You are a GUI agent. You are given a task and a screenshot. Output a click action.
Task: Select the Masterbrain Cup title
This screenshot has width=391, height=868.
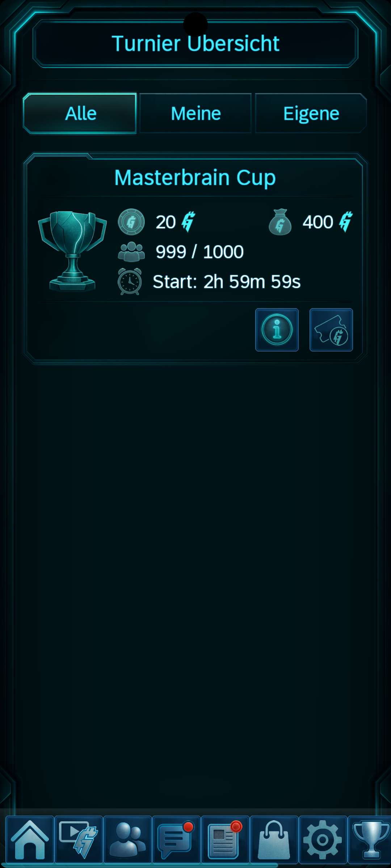tap(195, 178)
